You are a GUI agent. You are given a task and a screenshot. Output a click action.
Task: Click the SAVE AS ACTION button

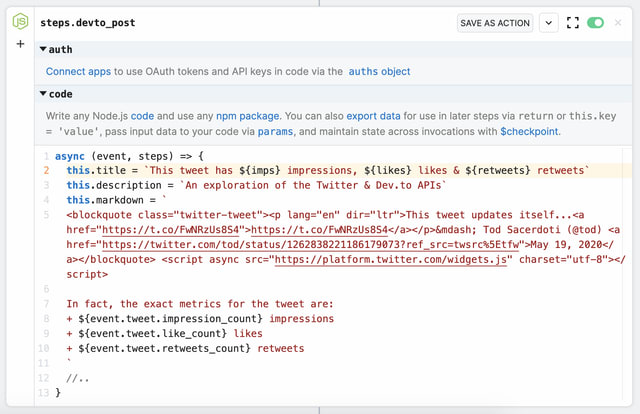tap(495, 23)
